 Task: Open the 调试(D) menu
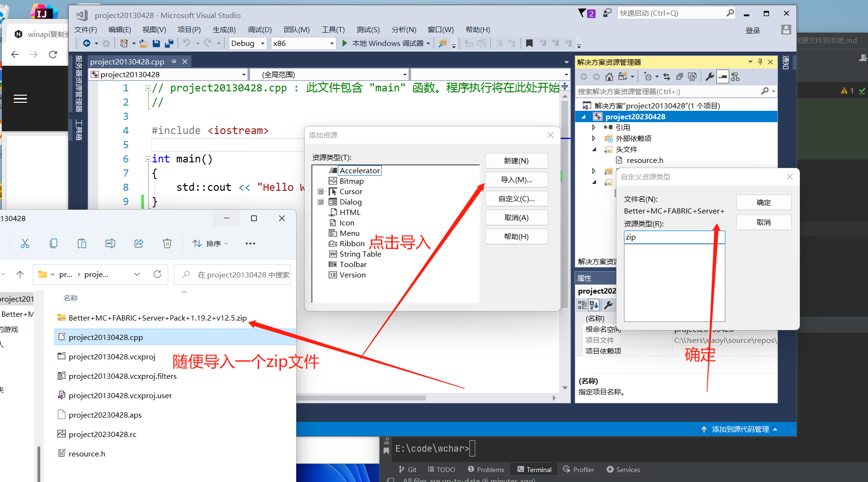click(x=259, y=29)
